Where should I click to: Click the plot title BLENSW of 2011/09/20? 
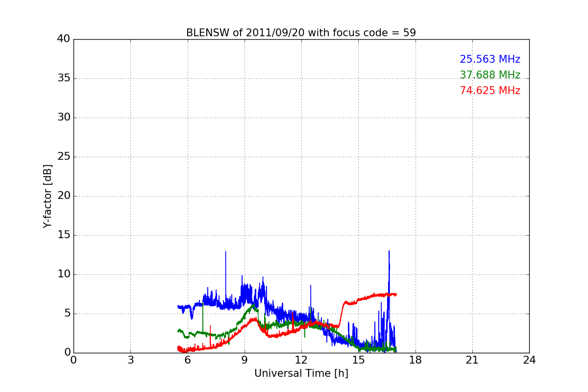pos(301,33)
